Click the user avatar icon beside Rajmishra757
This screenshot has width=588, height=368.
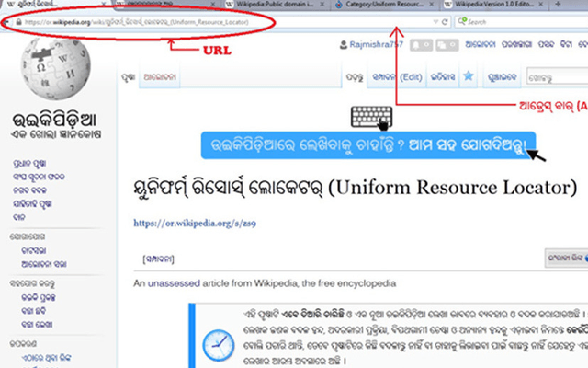(x=343, y=45)
